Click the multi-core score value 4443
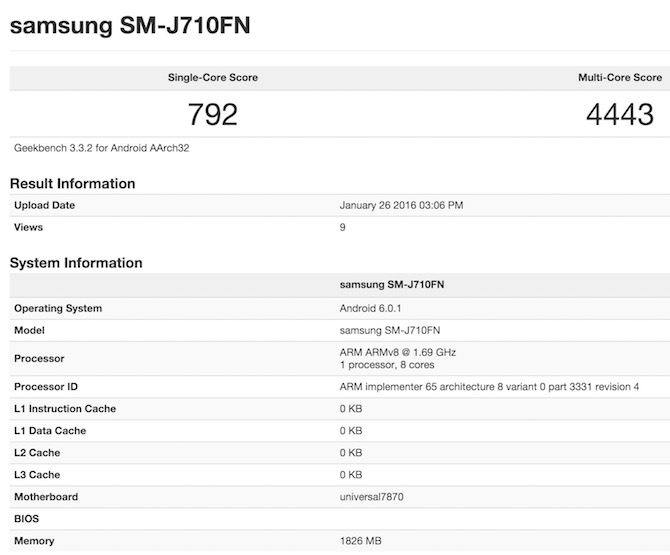Viewport: 670px width, 555px height. (x=621, y=114)
